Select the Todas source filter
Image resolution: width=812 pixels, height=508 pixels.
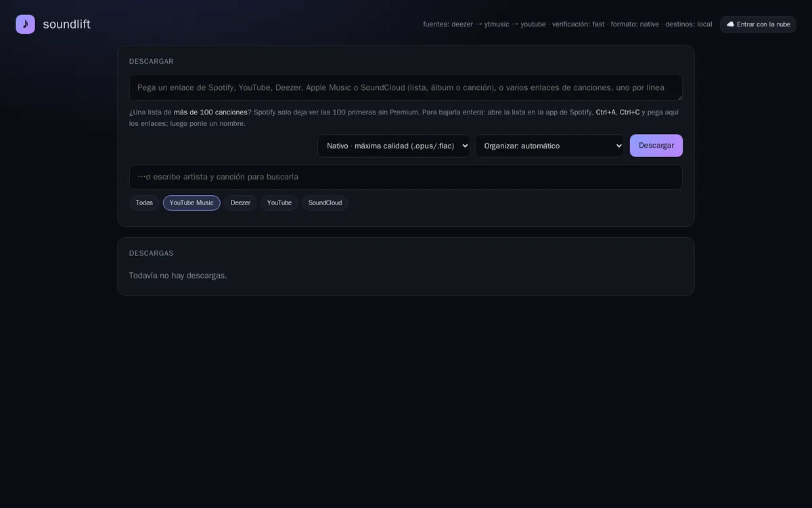pyautogui.click(x=144, y=203)
